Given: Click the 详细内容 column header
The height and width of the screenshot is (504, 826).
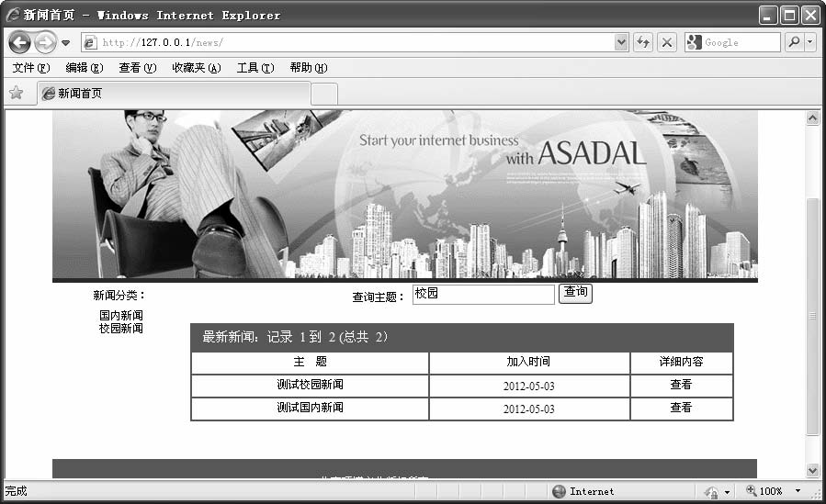Looking at the screenshot, I should click(681, 362).
